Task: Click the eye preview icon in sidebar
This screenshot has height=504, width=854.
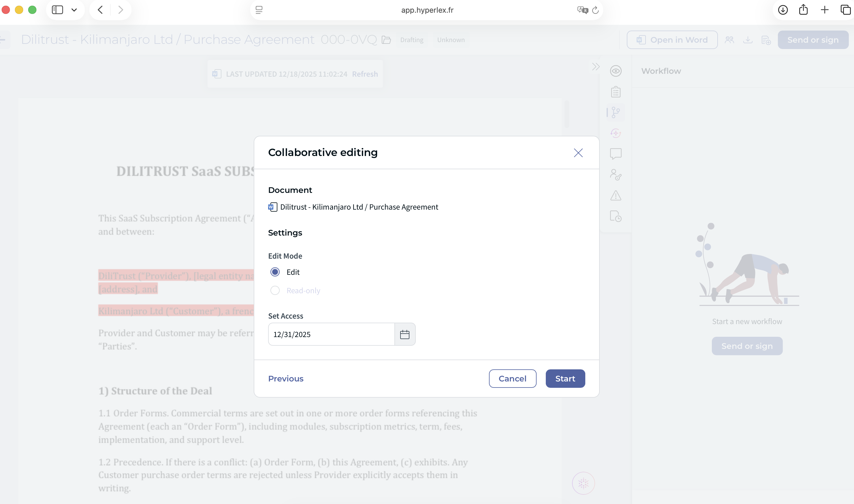Action: pos(615,71)
